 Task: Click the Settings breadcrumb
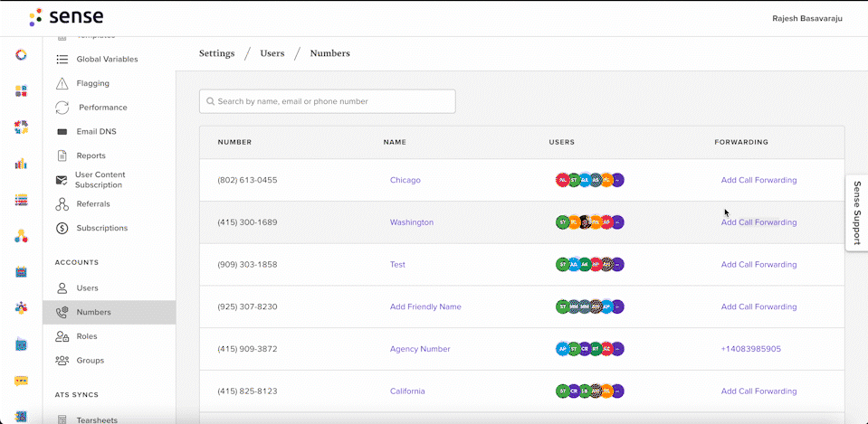click(x=217, y=53)
